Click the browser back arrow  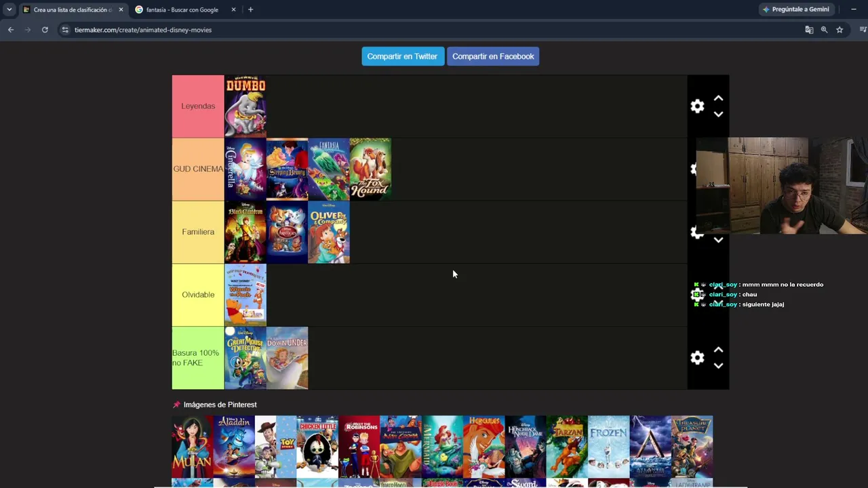coord(11,30)
